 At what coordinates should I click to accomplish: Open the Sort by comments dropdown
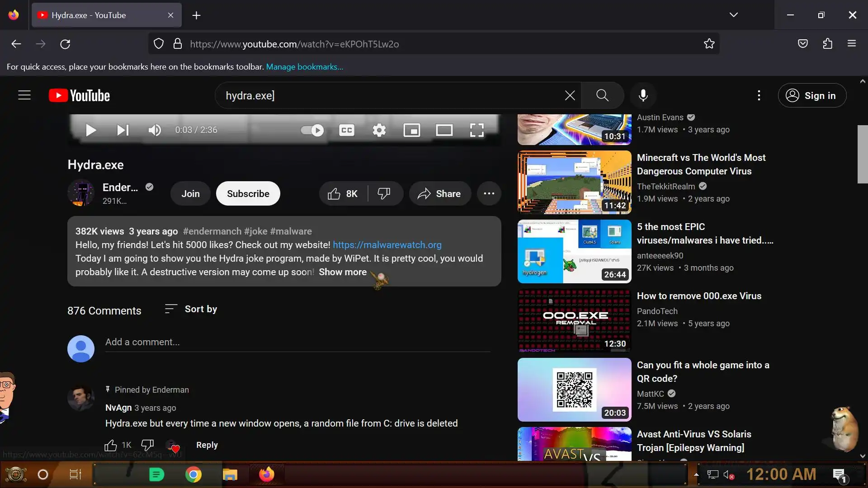click(x=191, y=309)
